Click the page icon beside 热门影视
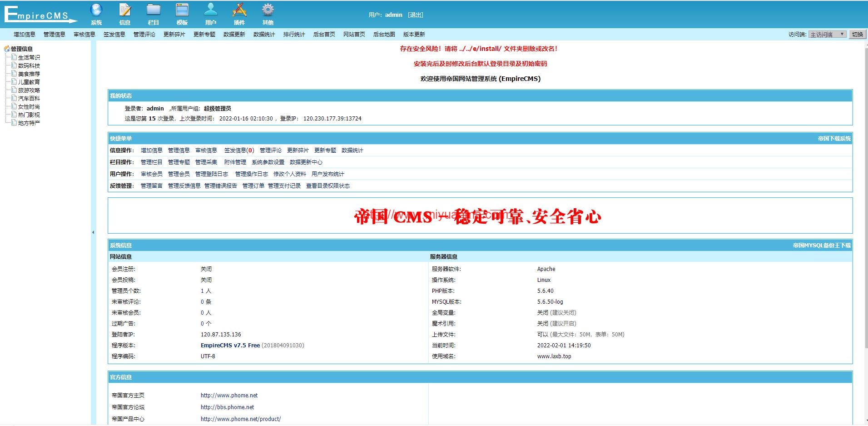 14,115
